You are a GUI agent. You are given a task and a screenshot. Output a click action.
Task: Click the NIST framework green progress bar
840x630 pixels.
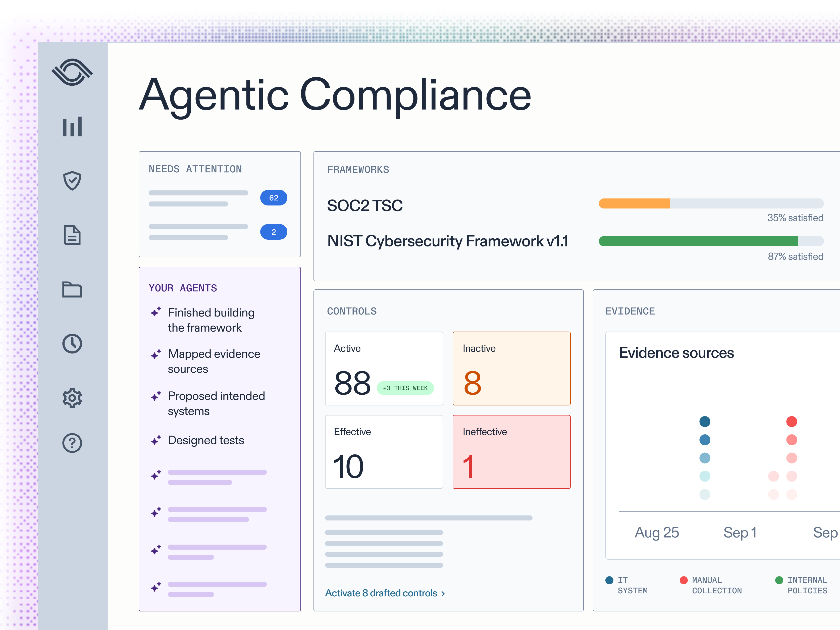[x=711, y=241]
